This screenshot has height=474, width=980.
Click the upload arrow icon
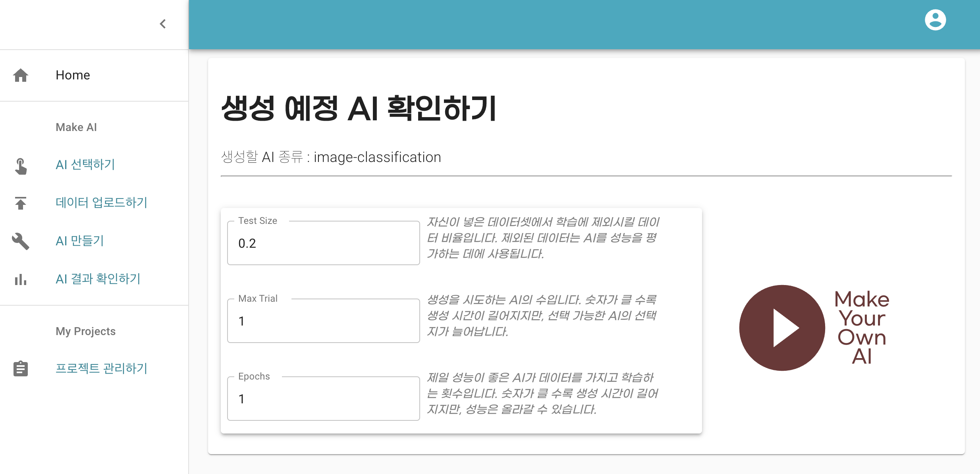[21, 203]
